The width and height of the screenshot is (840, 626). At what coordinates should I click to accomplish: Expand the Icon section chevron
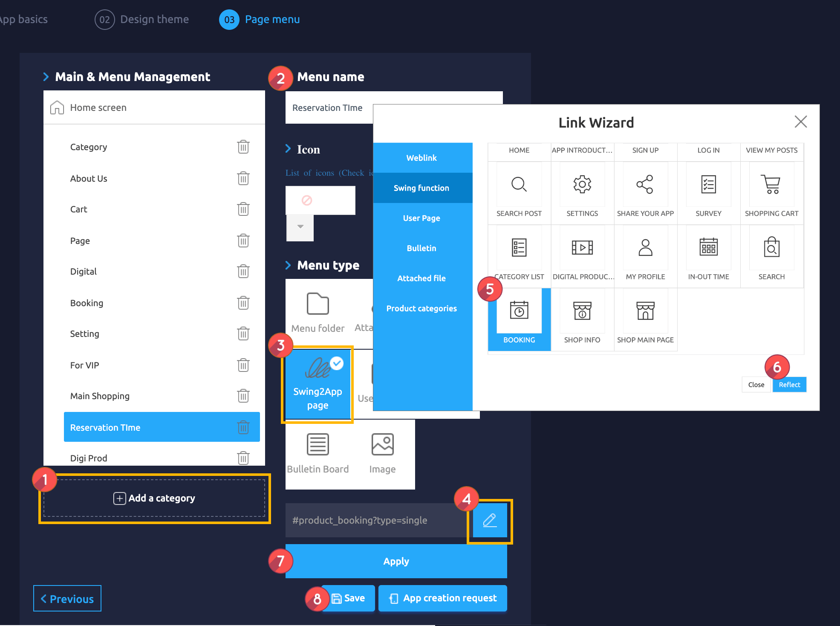click(288, 149)
